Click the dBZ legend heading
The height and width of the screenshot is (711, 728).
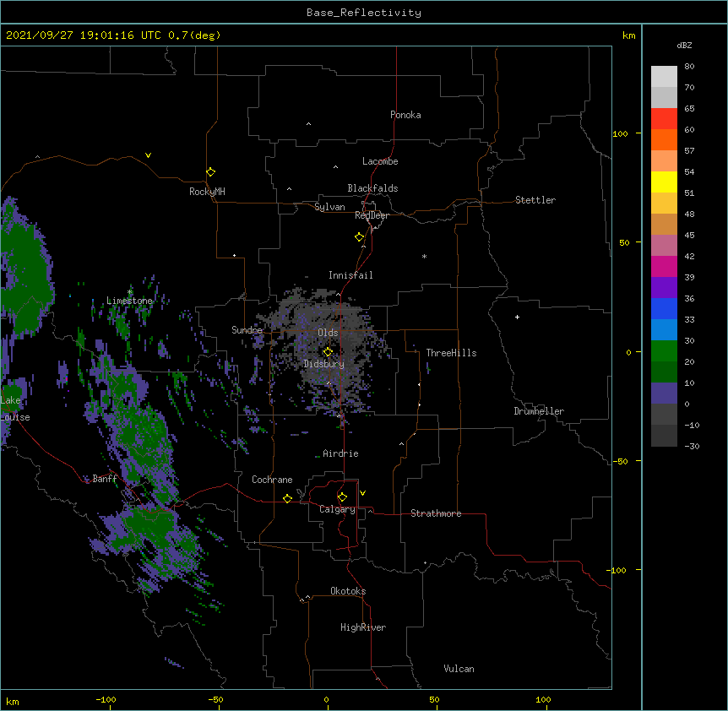coord(684,45)
